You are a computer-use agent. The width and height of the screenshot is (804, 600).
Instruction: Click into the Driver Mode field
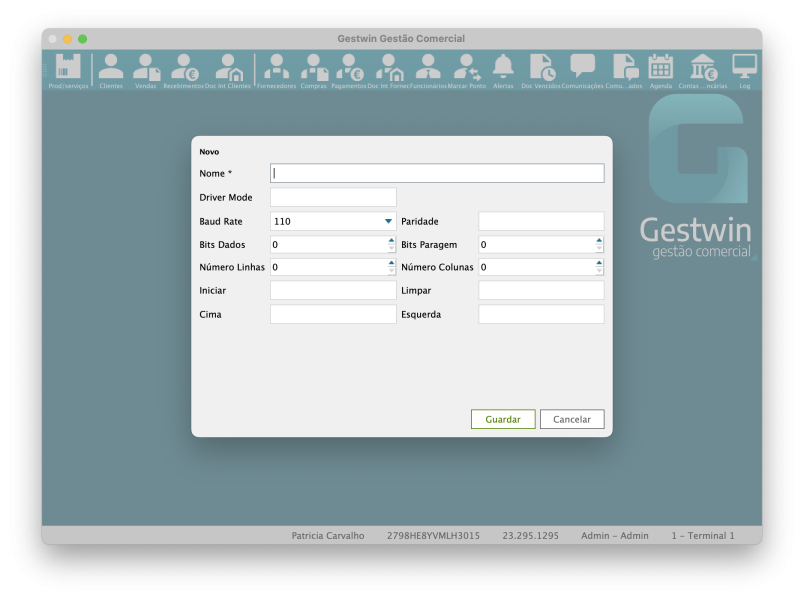tap(333, 197)
